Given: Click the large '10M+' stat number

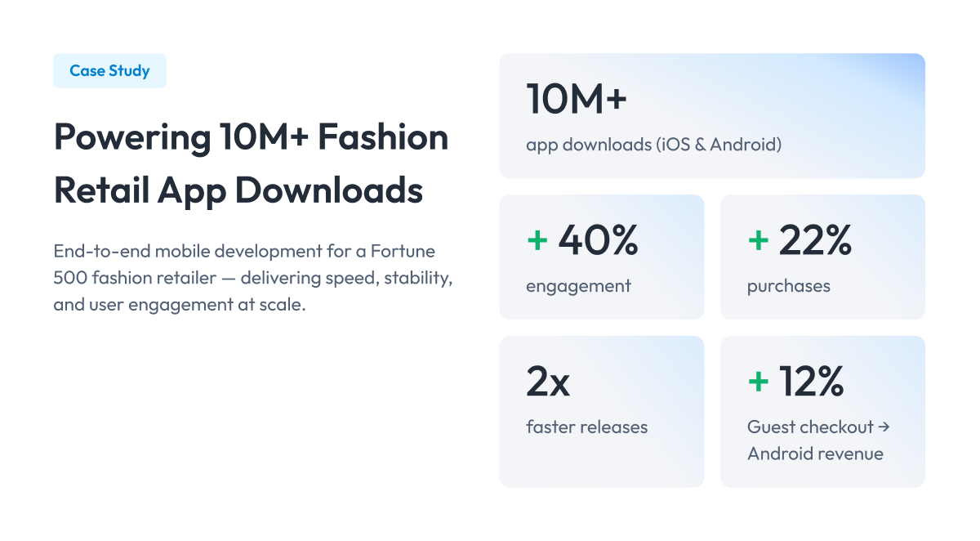Looking at the screenshot, I should 577,98.
